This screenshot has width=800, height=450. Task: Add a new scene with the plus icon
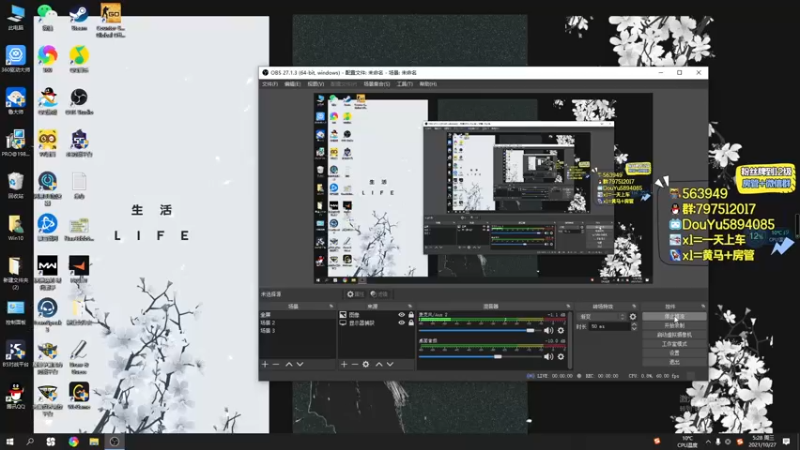tap(265, 364)
